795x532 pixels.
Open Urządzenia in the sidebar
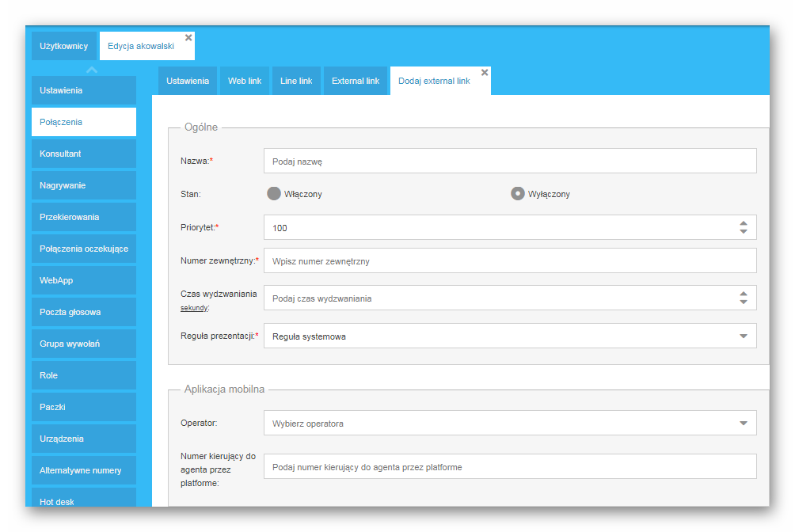(x=84, y=439)
